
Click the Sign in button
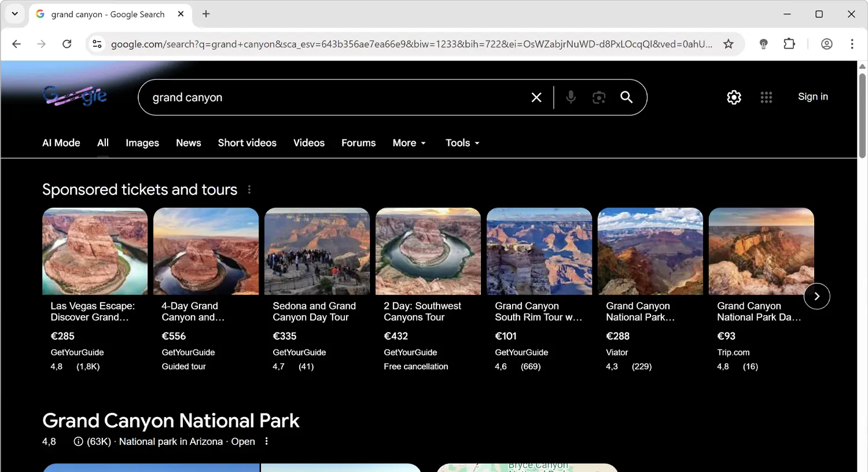[812, 97]
